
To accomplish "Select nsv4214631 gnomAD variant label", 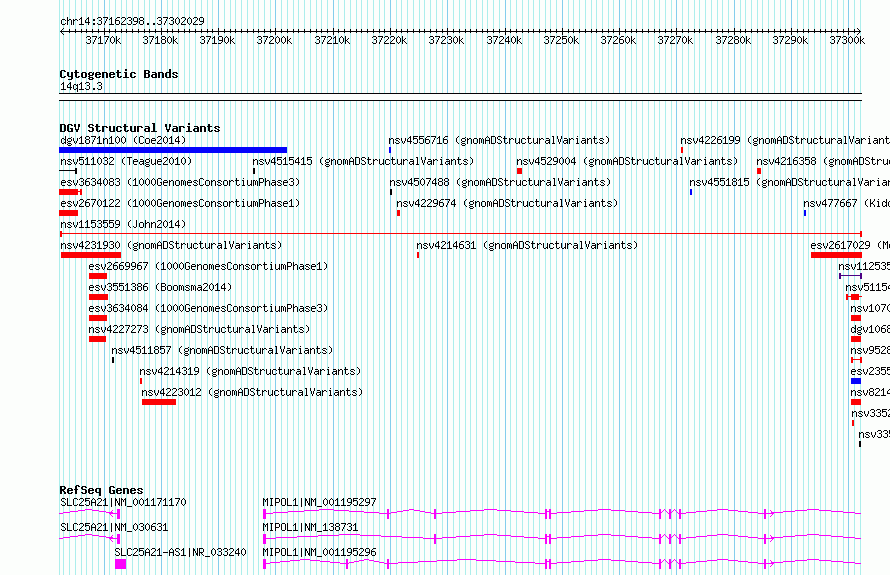I will [527, 245].
